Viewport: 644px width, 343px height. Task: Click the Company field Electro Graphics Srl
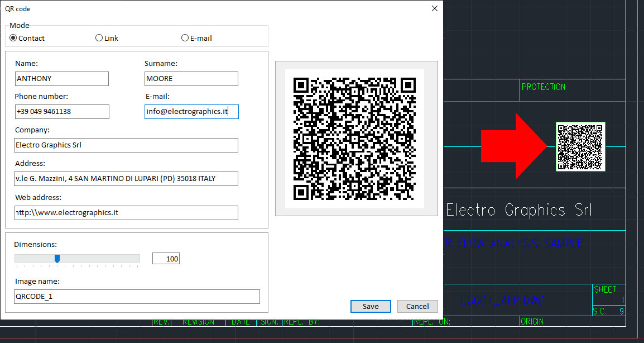coord(126,145)
